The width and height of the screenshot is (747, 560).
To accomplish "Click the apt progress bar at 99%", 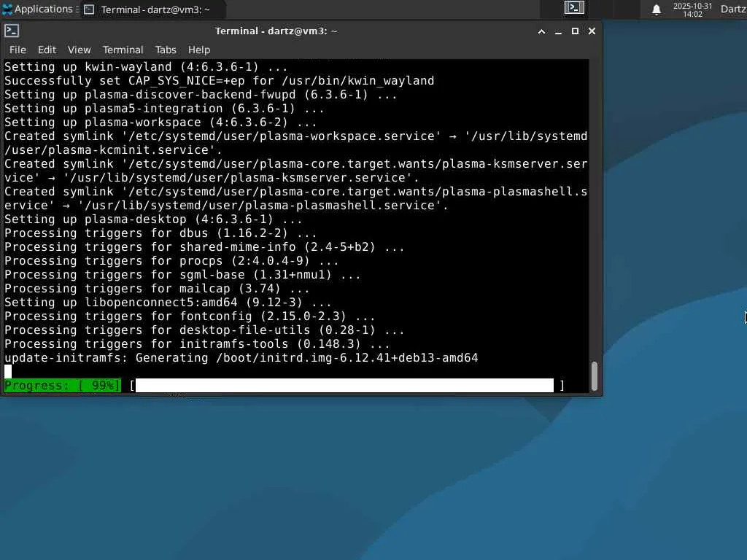I will [344, 385].
